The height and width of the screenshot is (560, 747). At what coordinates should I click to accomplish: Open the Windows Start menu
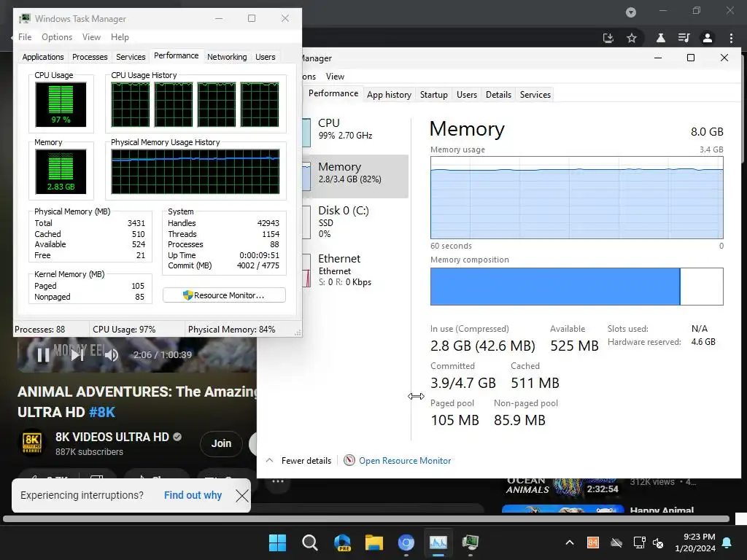(x=277, y=542)
